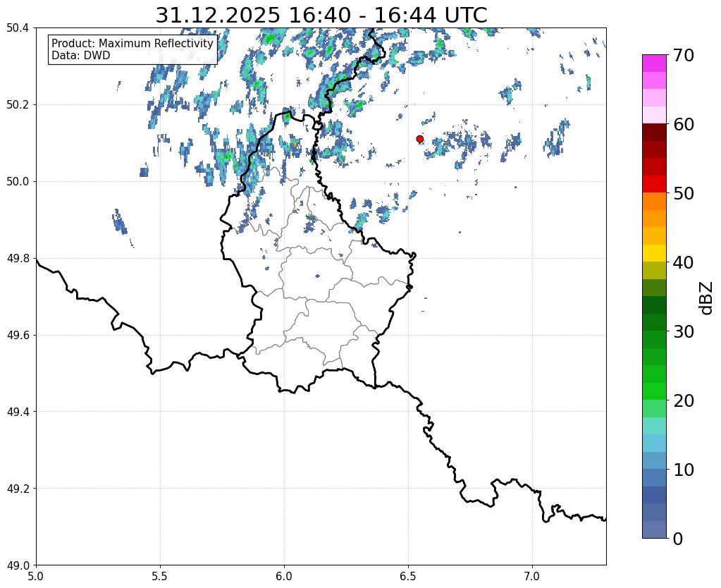This screenshot has height=588, width=721.
Task: Click the red location marker dot
Action: coord(419,139)
